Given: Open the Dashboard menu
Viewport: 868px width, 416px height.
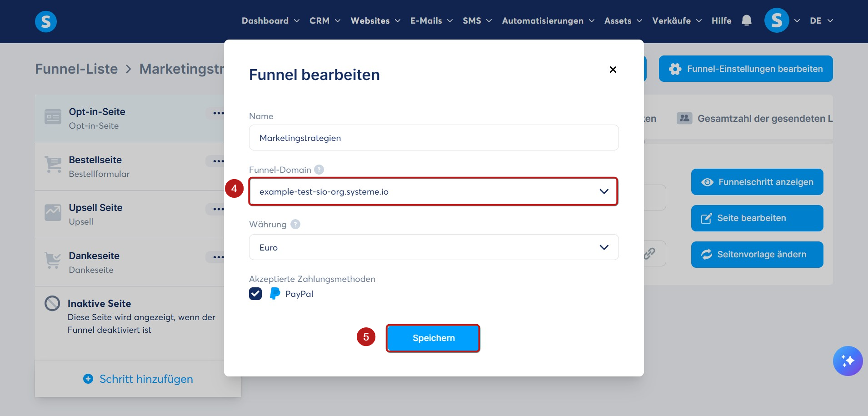Looking at the screenshot, I should coord(270,21).
